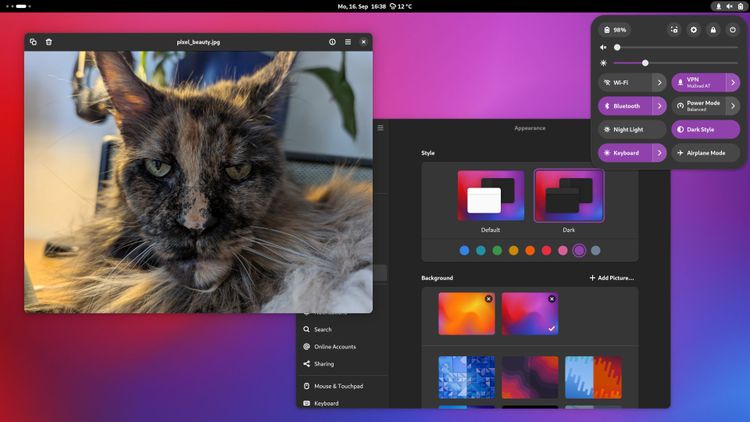The width and height of the screenshot is (750, 422).
Task: Select the dark red wavy wallpaper
Action: point(529,377)
